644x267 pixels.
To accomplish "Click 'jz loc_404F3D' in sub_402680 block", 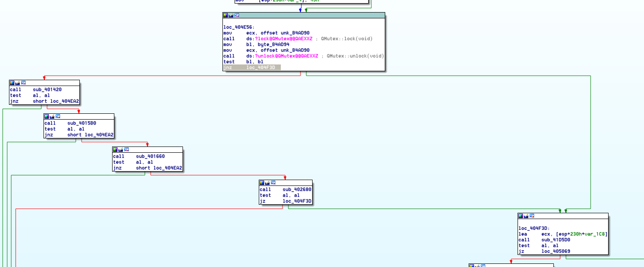I will pos(286,201).
